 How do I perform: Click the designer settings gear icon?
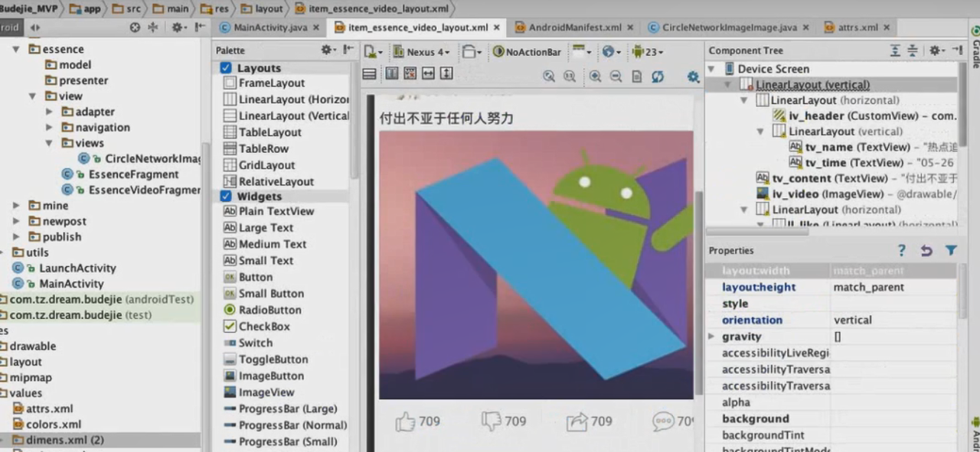[x=693, y=76]
